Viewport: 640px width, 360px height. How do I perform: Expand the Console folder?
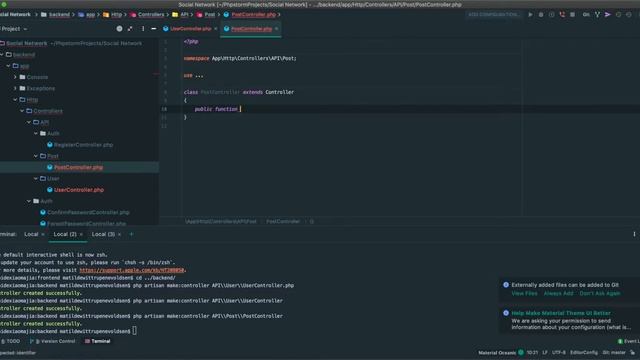(x=15, y=77)
